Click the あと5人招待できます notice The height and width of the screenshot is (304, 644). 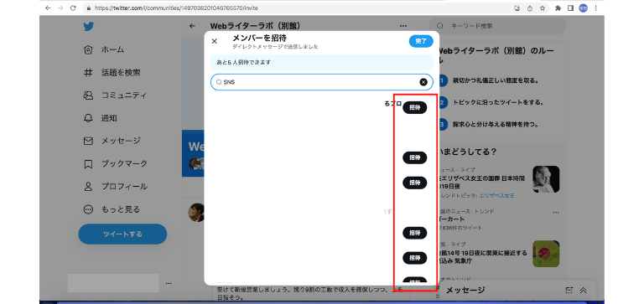pos(322,62)
